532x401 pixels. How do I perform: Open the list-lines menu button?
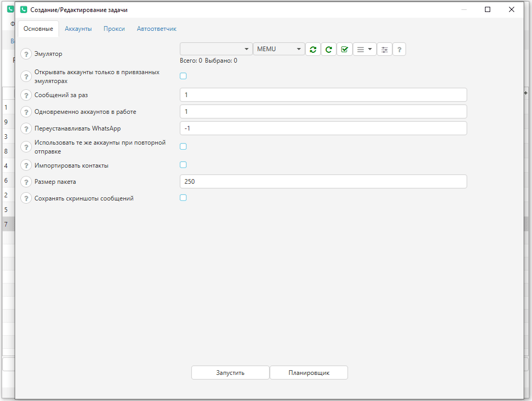(364, 50)
